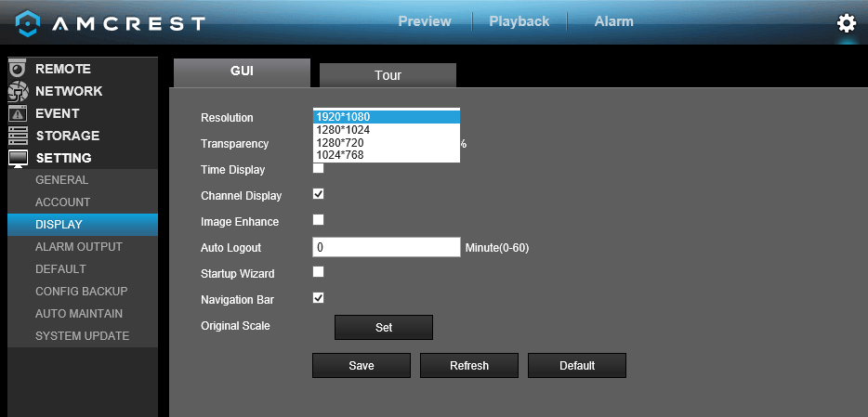This screenshot has width=868, height=417.
Task: Uncheck the Navigation Bar checkbox
Action: [x=319, y=297]
